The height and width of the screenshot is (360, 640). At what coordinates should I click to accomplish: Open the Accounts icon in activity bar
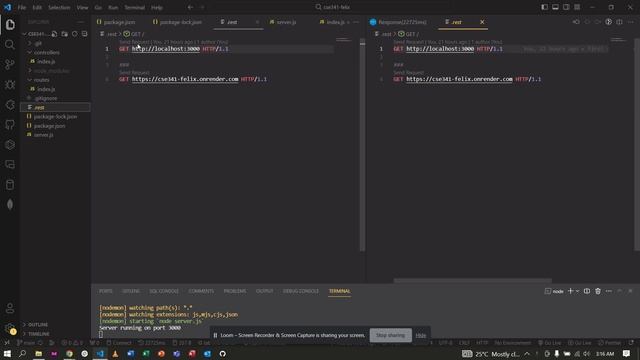coord(10,308)
